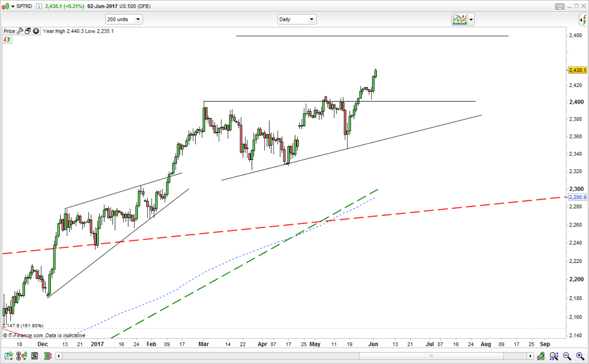Open the SPTRD instrument dropdown arrow
The width and height of the screenshot is (589, 364).
tap(12, 6)
